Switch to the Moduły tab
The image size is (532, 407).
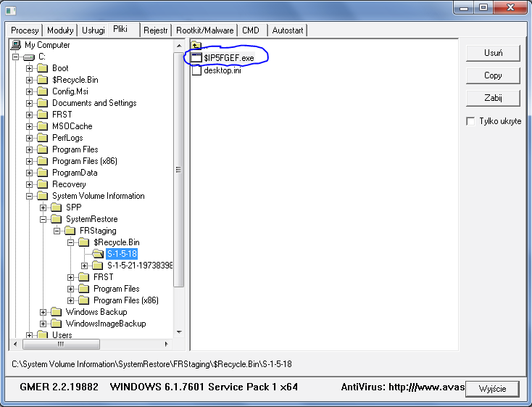click(60, 30)
